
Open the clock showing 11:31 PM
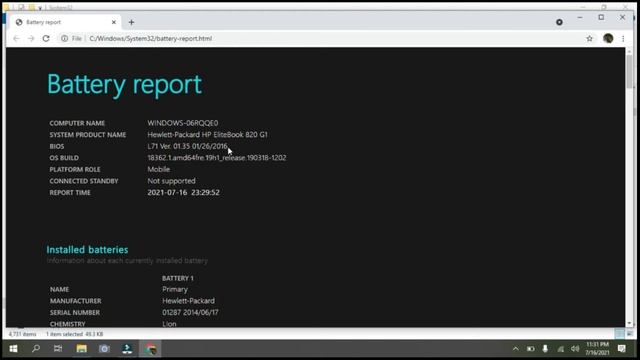(x=597, y=348)
